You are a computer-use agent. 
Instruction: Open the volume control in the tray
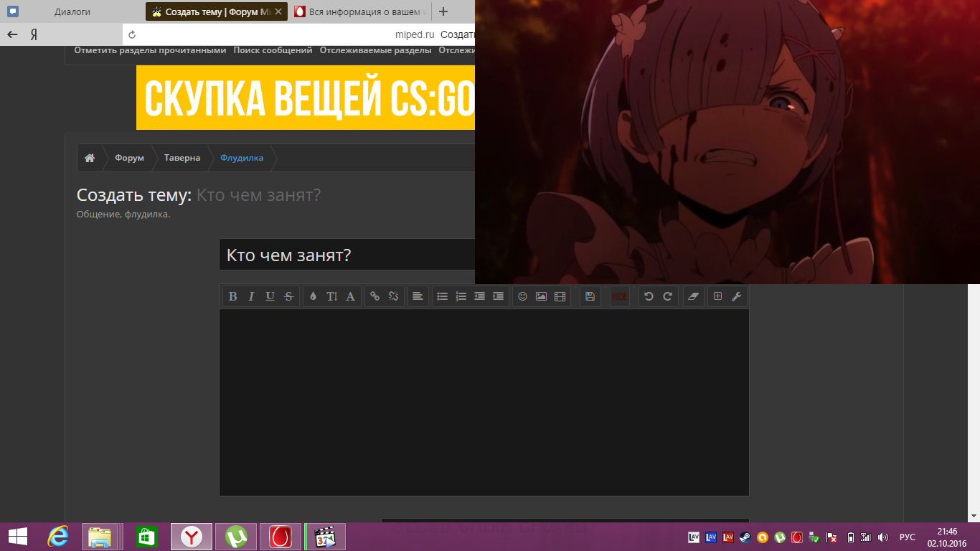(x=883, y=537)
